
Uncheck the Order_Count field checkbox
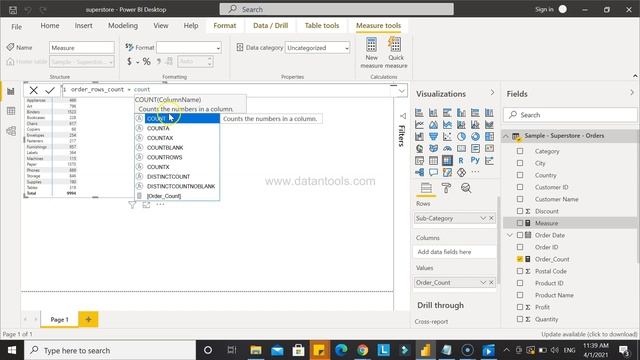point(520,259)
